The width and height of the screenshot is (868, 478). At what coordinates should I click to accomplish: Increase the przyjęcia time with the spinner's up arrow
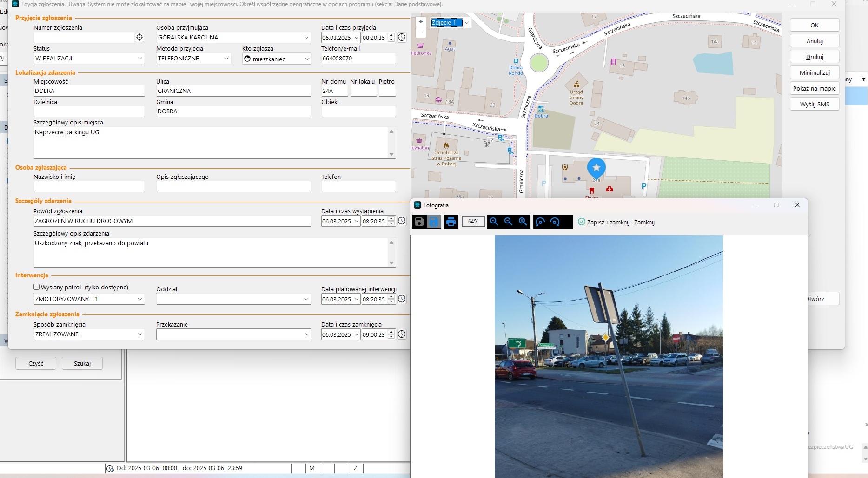[391, 35]
